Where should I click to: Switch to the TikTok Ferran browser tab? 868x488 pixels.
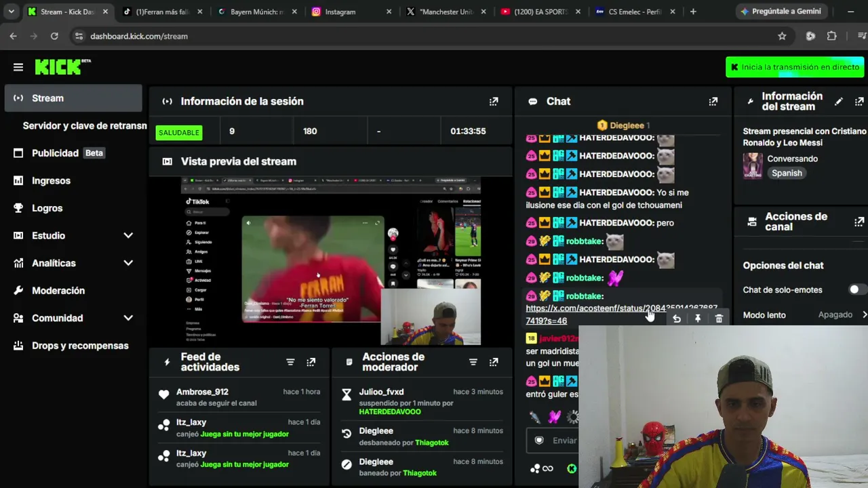pyautogui.click(x=162, y=12)
